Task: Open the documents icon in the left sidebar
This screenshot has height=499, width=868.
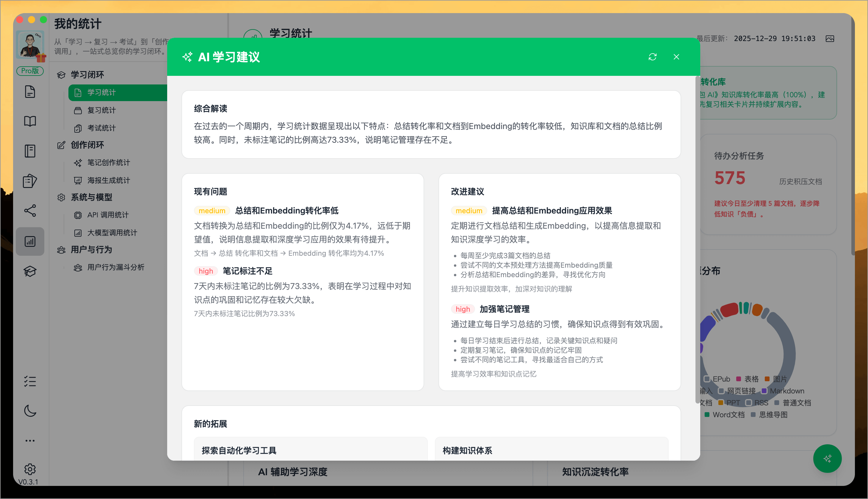Action: (30, 92)
